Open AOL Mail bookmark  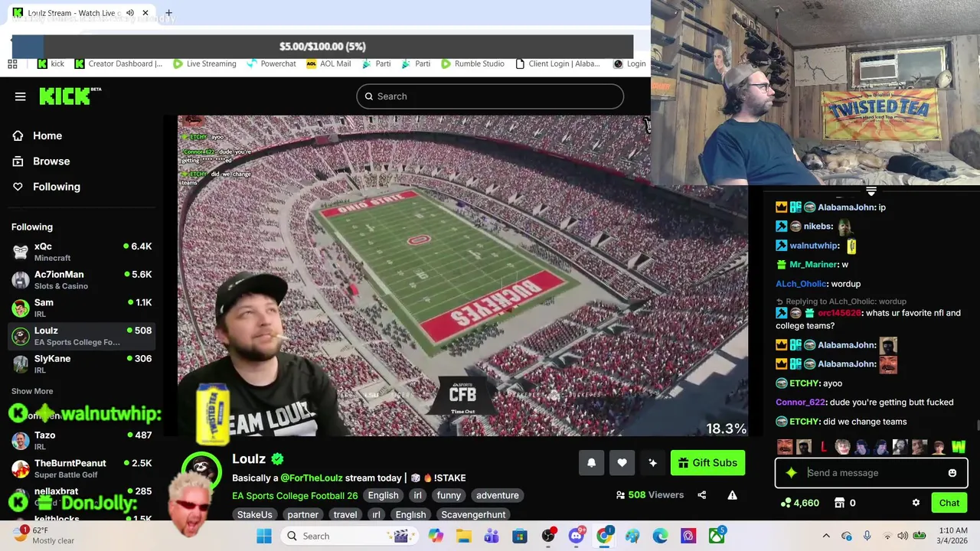click(x=328, y=64)
